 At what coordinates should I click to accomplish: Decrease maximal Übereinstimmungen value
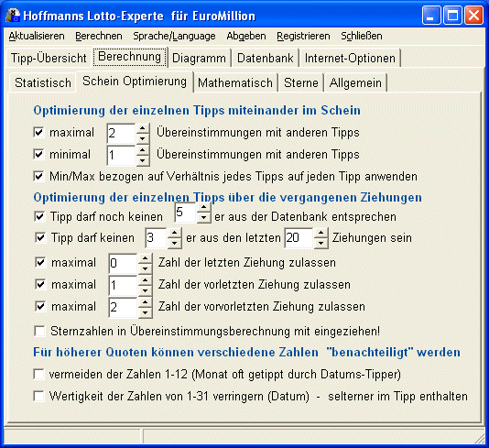coord(143,138)
